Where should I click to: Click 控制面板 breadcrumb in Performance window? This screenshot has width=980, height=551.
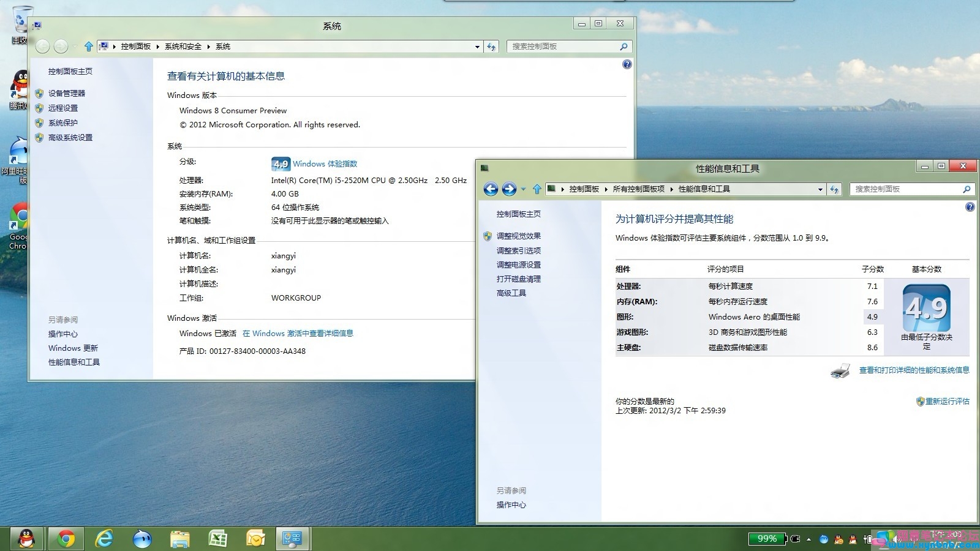pos(584,189)
